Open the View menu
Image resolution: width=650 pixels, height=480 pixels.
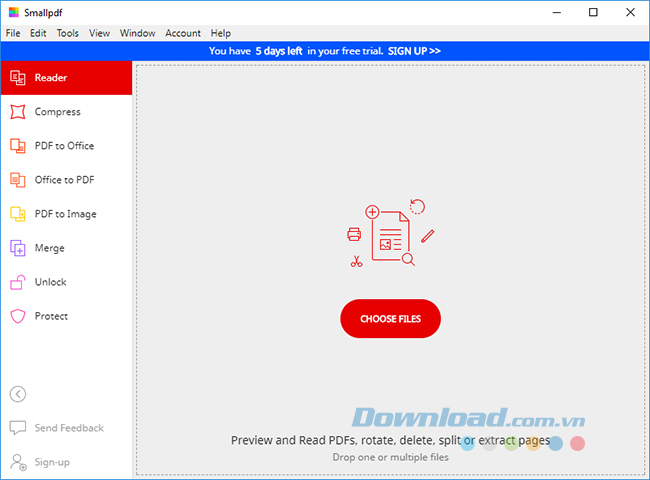click(99, 33)
